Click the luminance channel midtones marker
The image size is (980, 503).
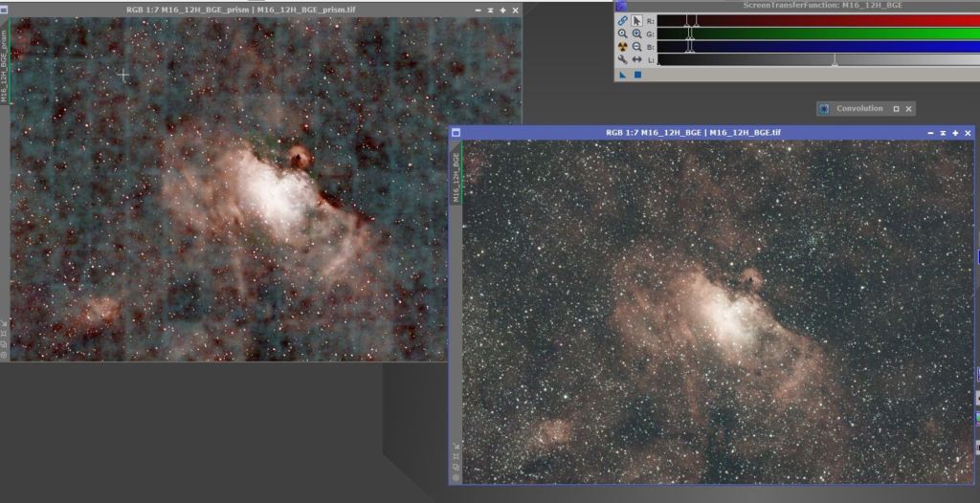(834, 60)
